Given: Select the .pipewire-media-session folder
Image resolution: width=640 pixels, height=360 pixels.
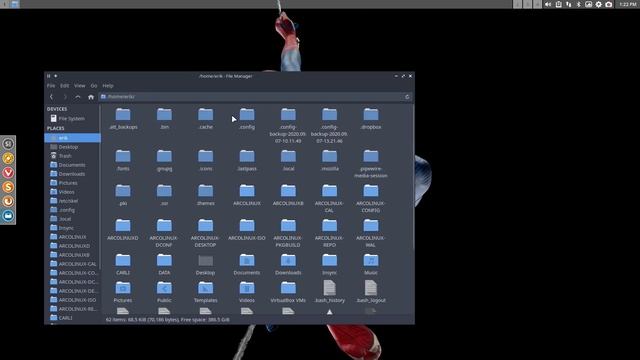Looking at the screenshot, I should click(371, 156).
